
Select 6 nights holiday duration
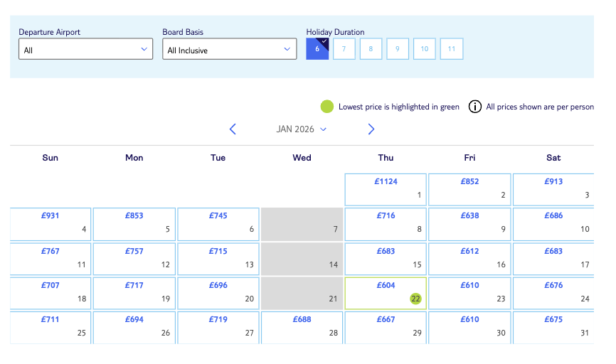(317, 49)
